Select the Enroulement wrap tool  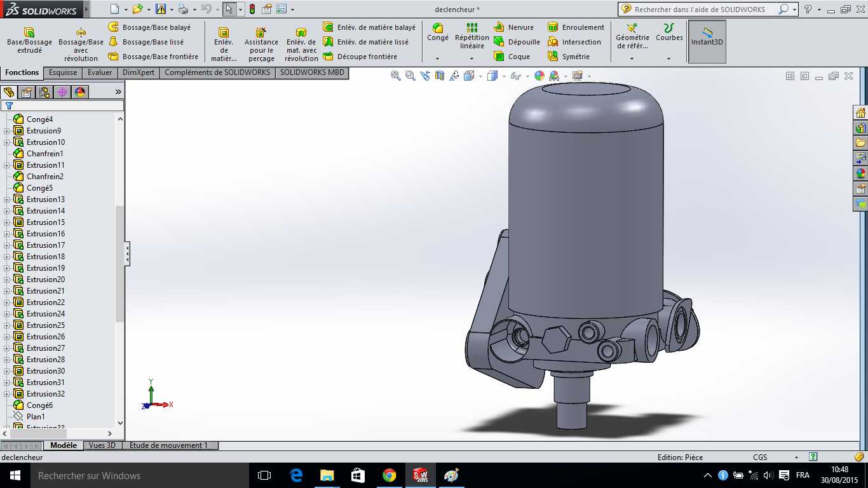pyautogui.click(x=576, y=27)
